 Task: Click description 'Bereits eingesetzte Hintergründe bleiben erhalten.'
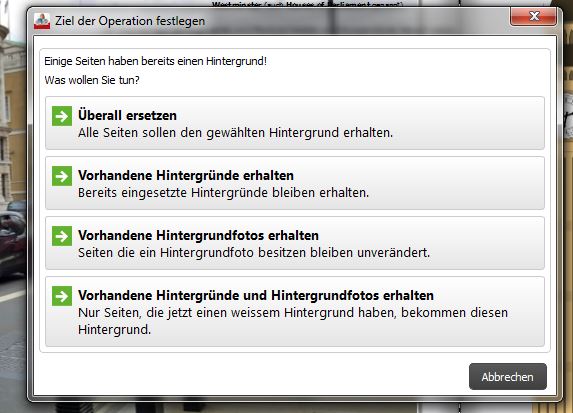pos(224,192)
